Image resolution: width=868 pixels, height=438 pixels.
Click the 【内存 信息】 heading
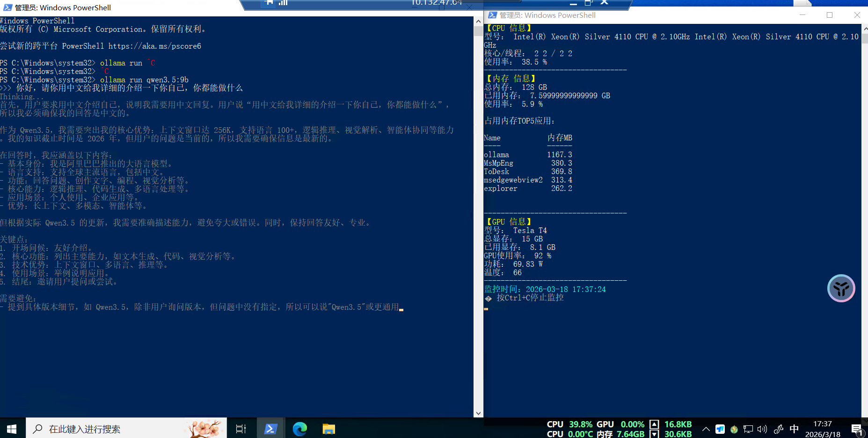[510, 79]
